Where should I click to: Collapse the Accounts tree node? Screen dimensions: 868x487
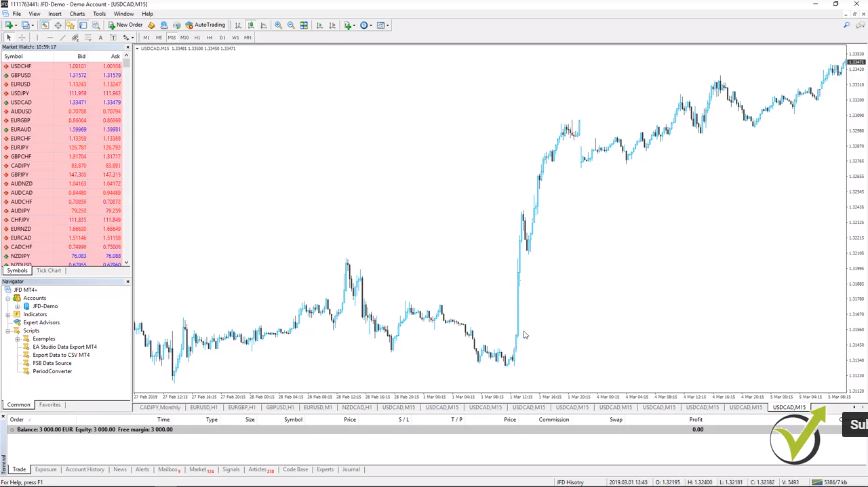pyautogui.click(x=8, y=298)
